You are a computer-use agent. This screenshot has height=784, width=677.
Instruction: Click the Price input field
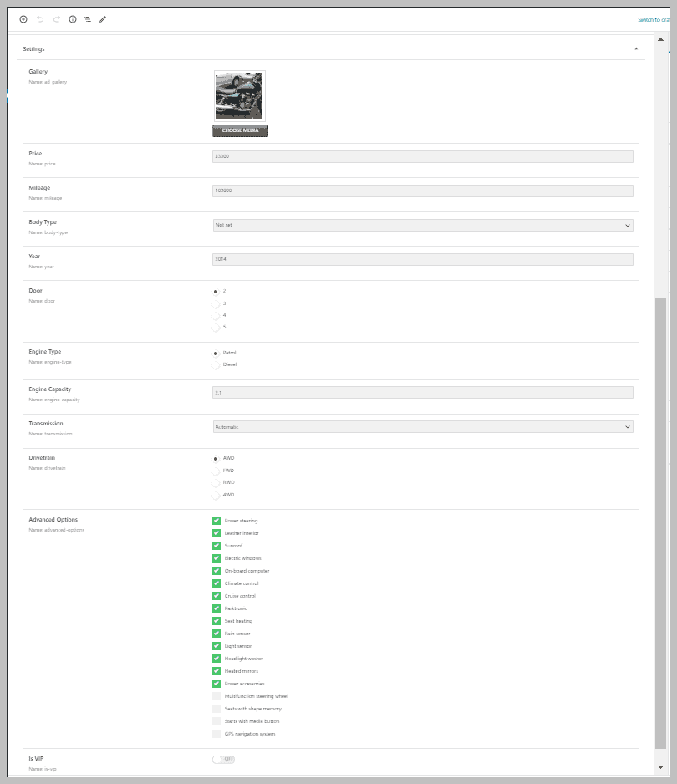tap(422, 155)
